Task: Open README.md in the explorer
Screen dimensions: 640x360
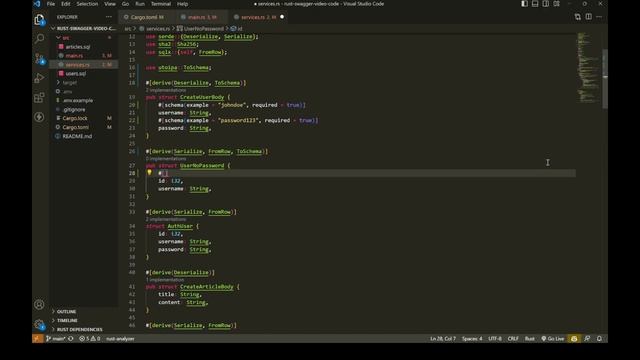Action: pyautogui.click(x=84, y=136)
